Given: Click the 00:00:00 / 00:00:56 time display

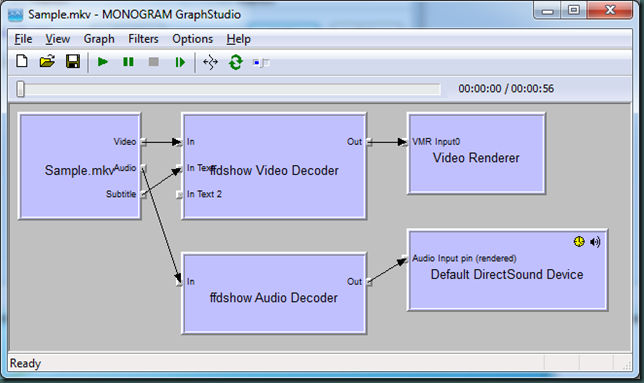Looking at the screenshot, I should [506, 89].
